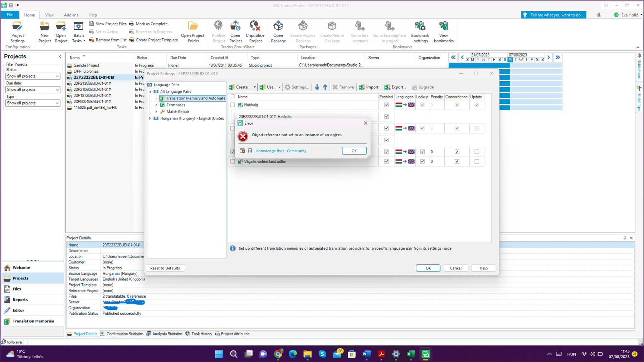644x362 pixels.
Task: Toggle the select-all checkbox in the Name header
Action: tap(233, 97)
